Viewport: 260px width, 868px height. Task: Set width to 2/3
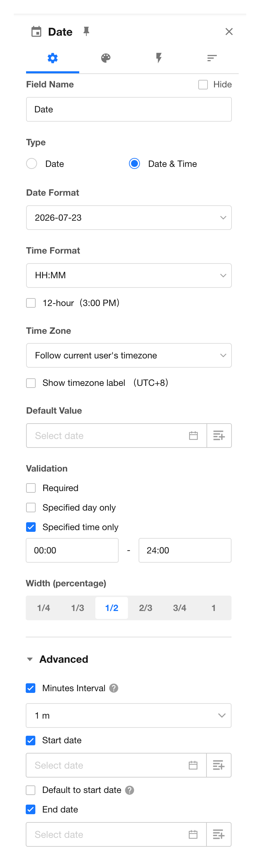[x=146, y=608]
